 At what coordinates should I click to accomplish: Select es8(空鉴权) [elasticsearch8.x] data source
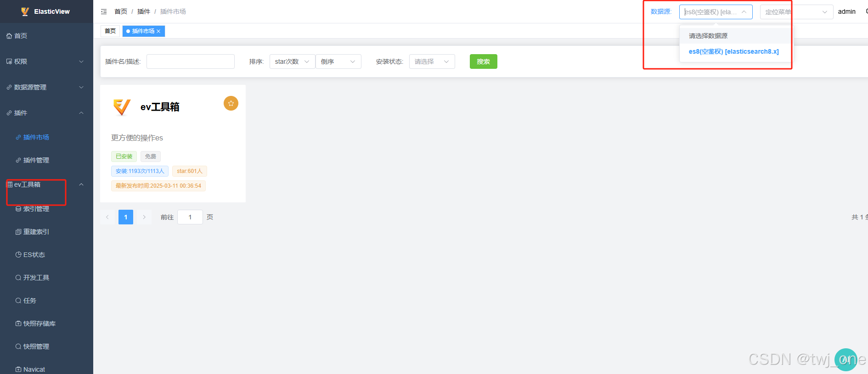point(734,51)
